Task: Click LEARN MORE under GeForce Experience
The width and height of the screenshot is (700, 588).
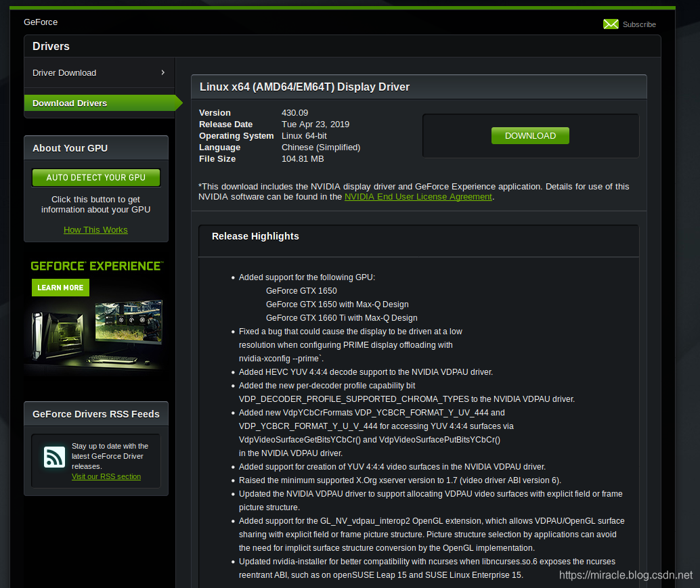Action: coord(60,288)
